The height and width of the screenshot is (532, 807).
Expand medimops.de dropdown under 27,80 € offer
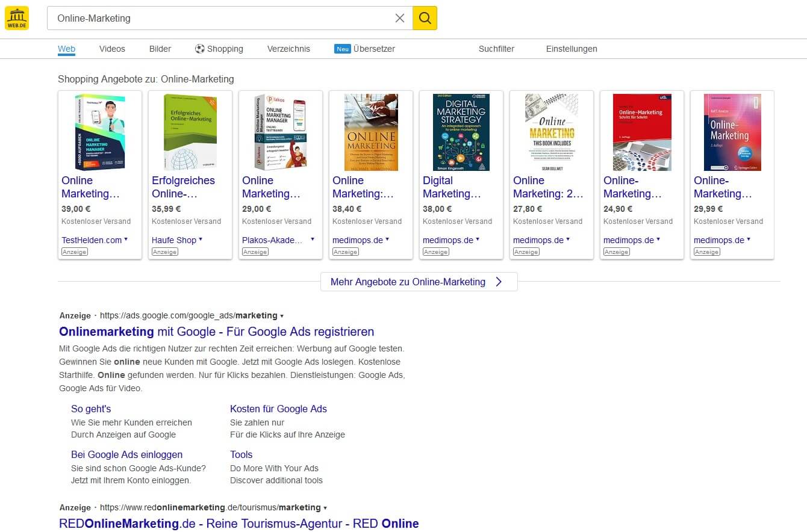click(x=568, y=240)
